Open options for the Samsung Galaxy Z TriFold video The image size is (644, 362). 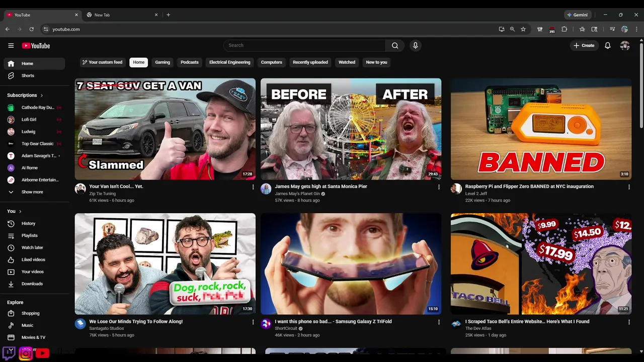pyautogui.click(x=439, y=322)
